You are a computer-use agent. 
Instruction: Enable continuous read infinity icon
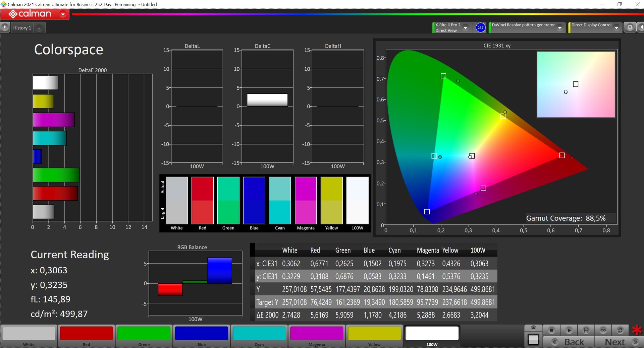603,330
